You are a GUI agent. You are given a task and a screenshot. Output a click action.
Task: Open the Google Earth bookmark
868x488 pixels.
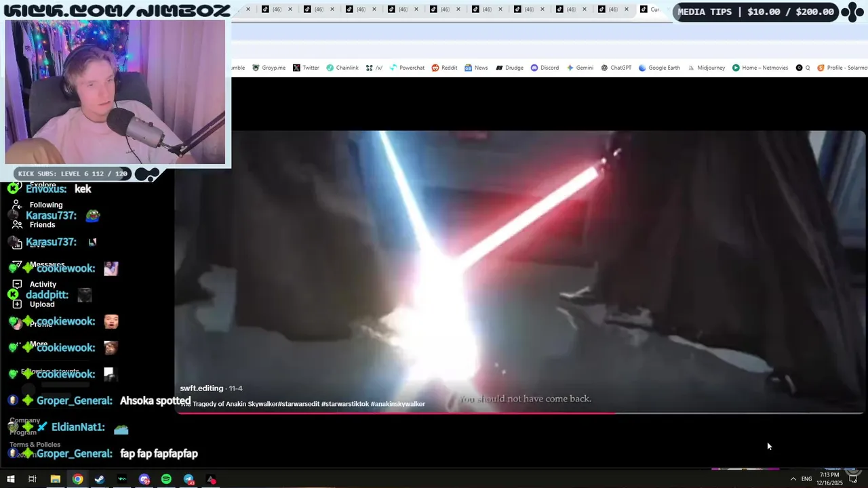[x=659, y=68]
